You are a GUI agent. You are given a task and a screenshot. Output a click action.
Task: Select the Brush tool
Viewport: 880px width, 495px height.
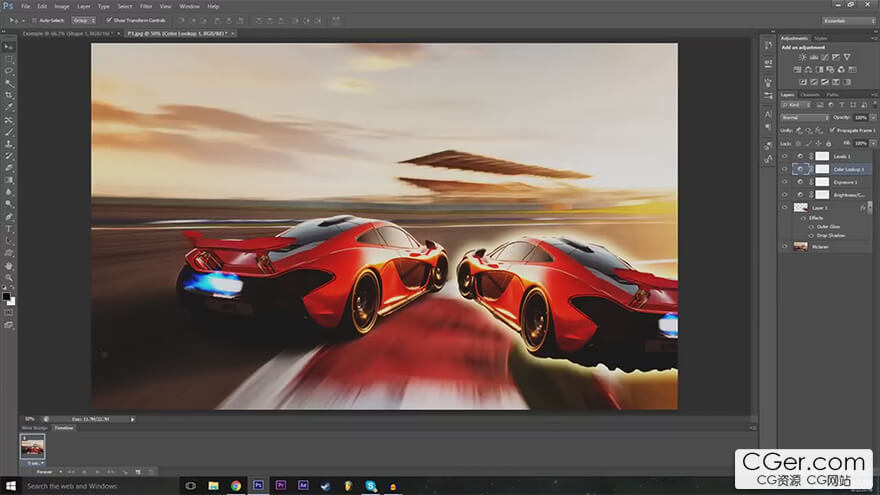8,132
